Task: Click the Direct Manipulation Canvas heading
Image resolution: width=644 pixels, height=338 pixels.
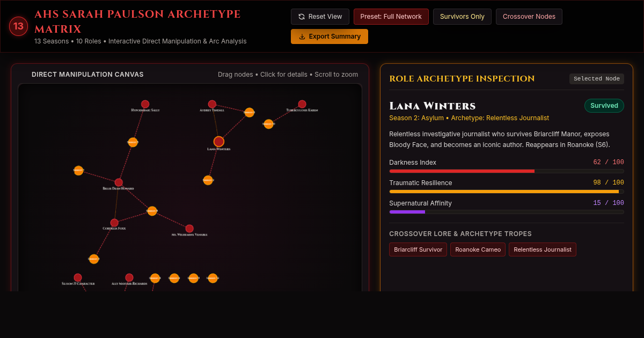Action: tap(87, 75)
